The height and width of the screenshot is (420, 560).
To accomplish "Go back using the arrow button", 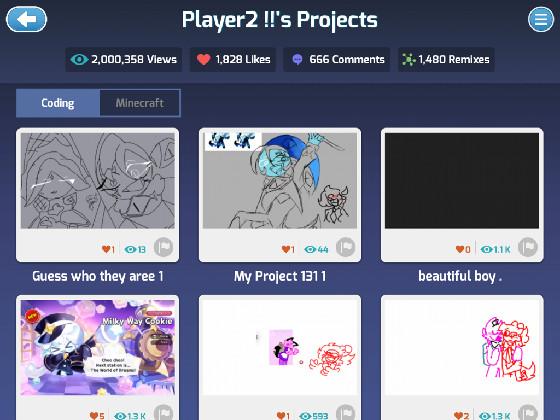I will point(26,19).
